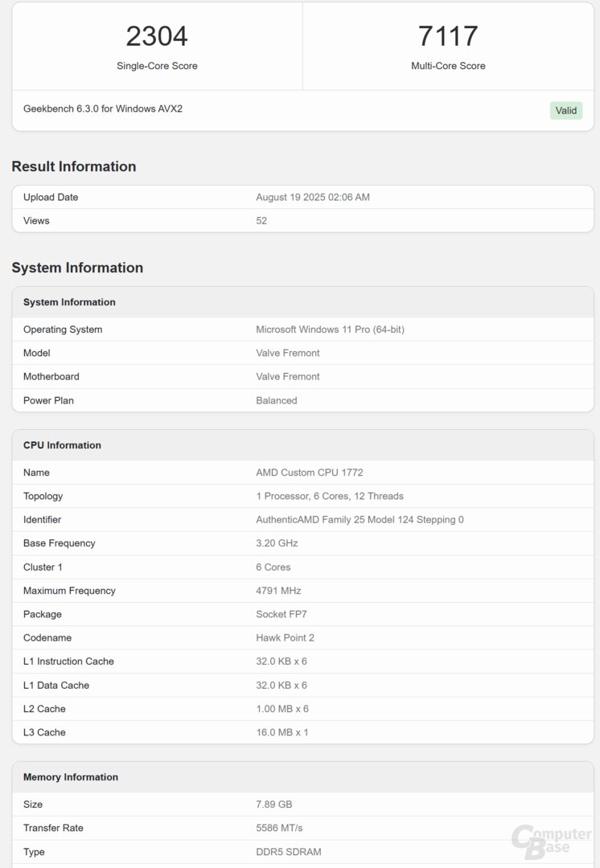Click the Topology row label
Image resolution: width=600 pixels, height=868 pixels.
click(x=43, y=496)
